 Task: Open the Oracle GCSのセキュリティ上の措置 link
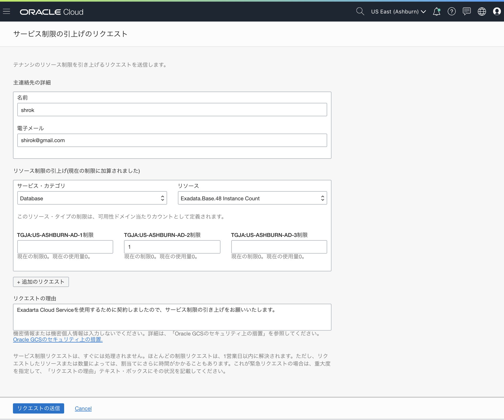[x=58, y=339]
